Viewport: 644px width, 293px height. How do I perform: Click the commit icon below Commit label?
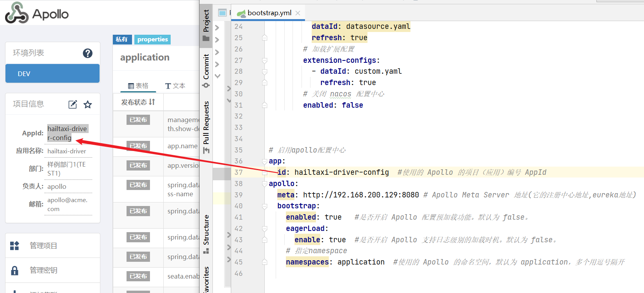(206, 85)
